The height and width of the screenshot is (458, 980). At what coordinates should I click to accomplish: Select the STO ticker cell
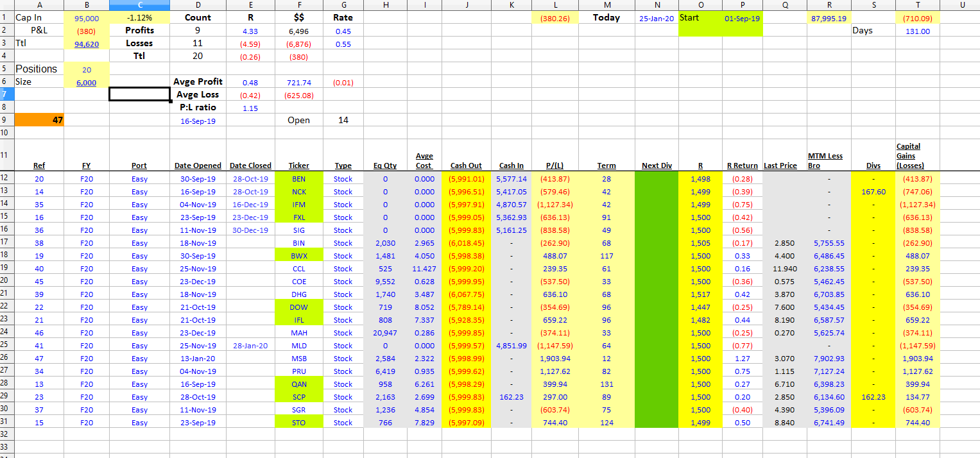point(299,423)
